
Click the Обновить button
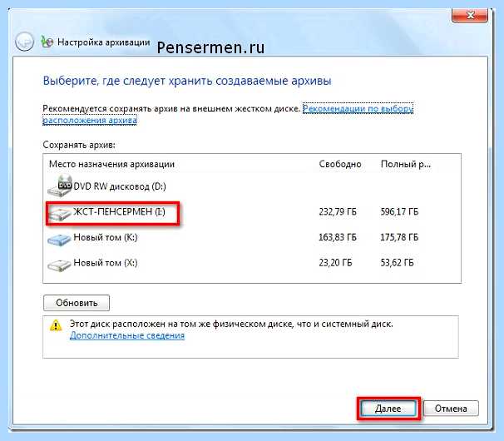click(x=77, y=303)
